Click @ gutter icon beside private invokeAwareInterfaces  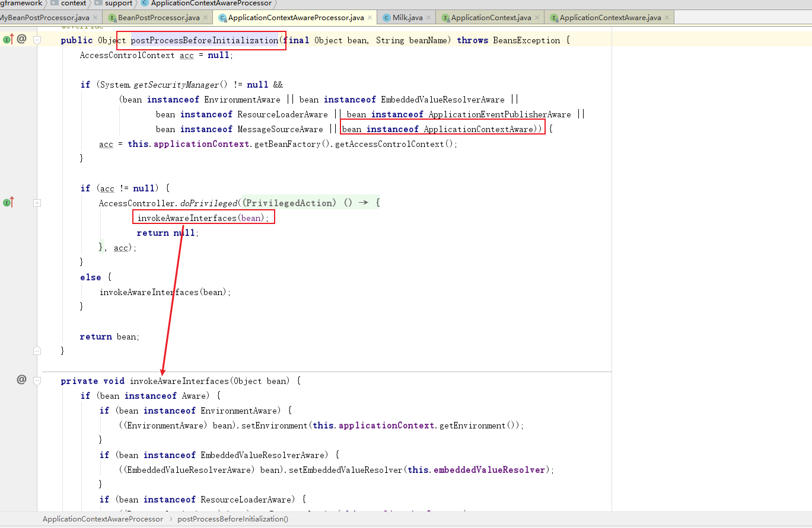(21, 379)
